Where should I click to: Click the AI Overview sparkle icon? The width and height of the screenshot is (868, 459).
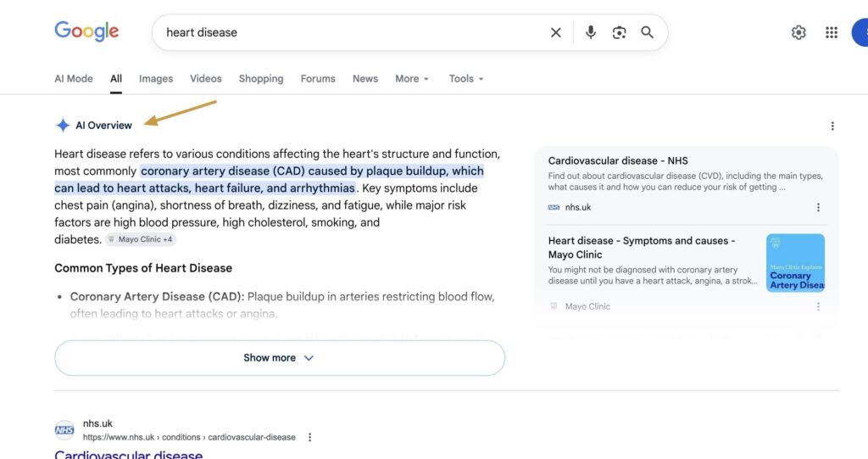(x=63, y=126)
